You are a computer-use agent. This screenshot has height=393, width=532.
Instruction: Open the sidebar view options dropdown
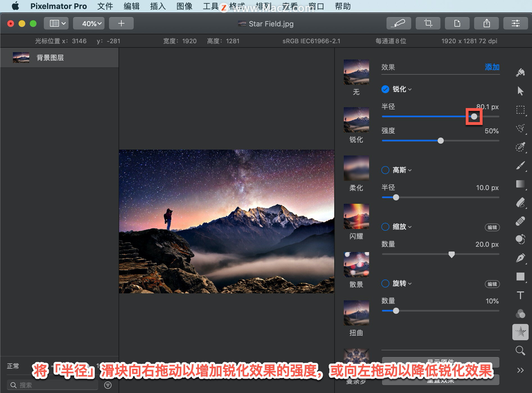(56, 23)
